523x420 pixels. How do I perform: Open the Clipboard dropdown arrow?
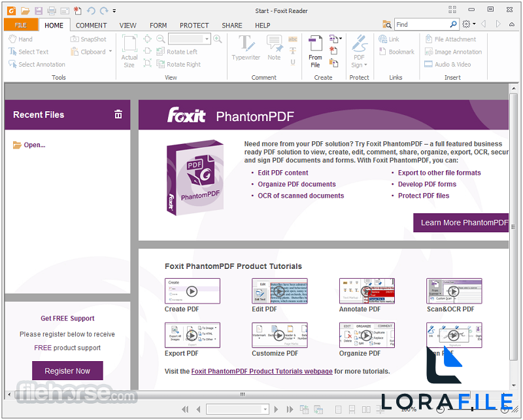[x=110, y=52]
